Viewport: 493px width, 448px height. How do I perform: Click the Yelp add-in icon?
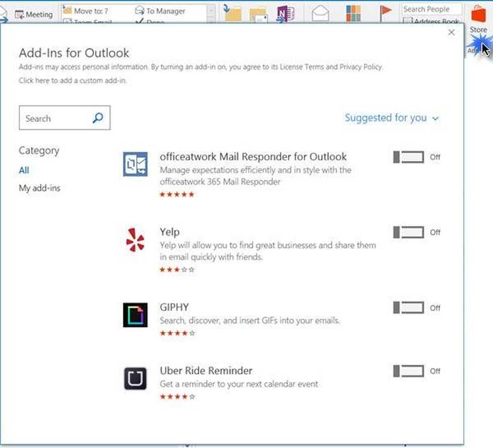tap(135, 240)
